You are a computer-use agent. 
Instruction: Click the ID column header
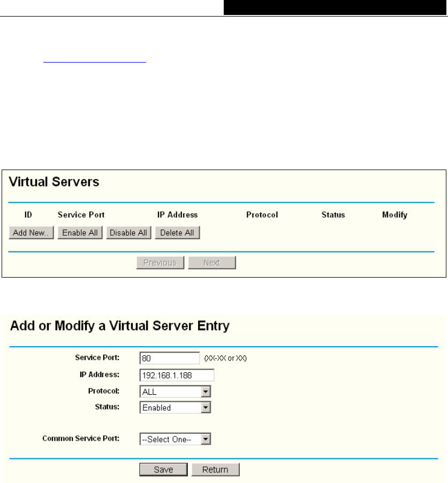[28, 214]
